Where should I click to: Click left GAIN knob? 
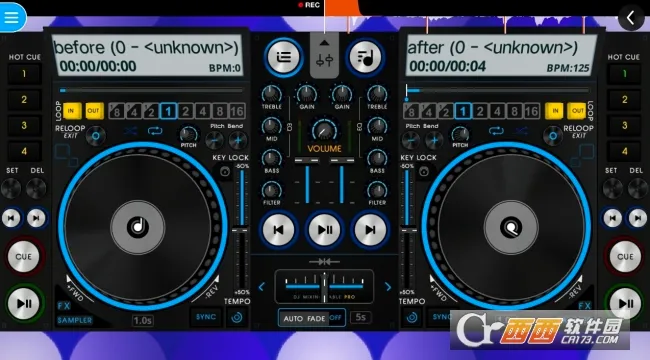point(307,94)
